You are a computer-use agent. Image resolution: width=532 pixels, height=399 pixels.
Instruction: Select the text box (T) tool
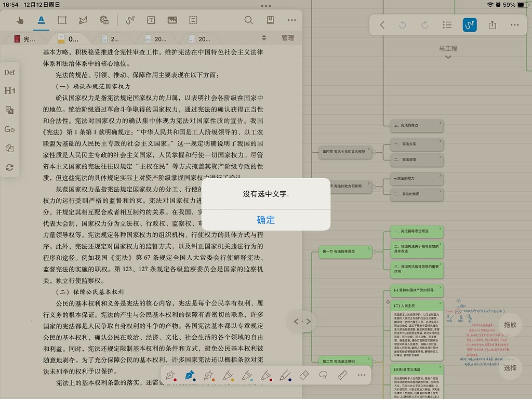(151, 20)
